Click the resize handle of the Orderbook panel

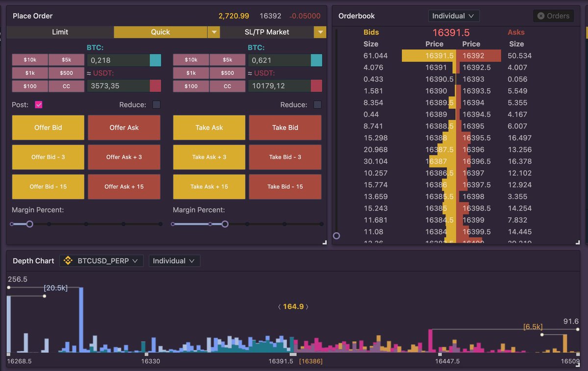pos(578,242)
